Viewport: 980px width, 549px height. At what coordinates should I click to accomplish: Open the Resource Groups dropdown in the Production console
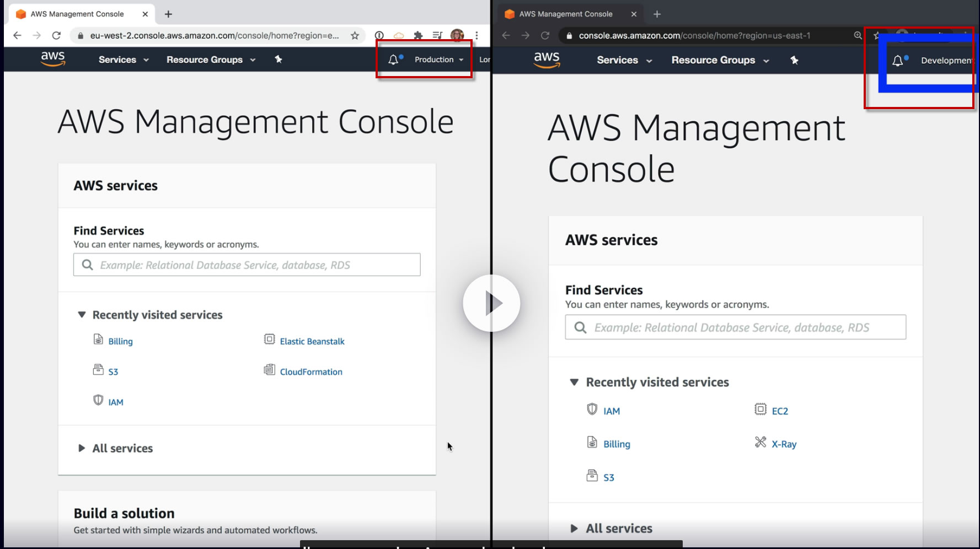pyautogui.click(x=211, y=60)
